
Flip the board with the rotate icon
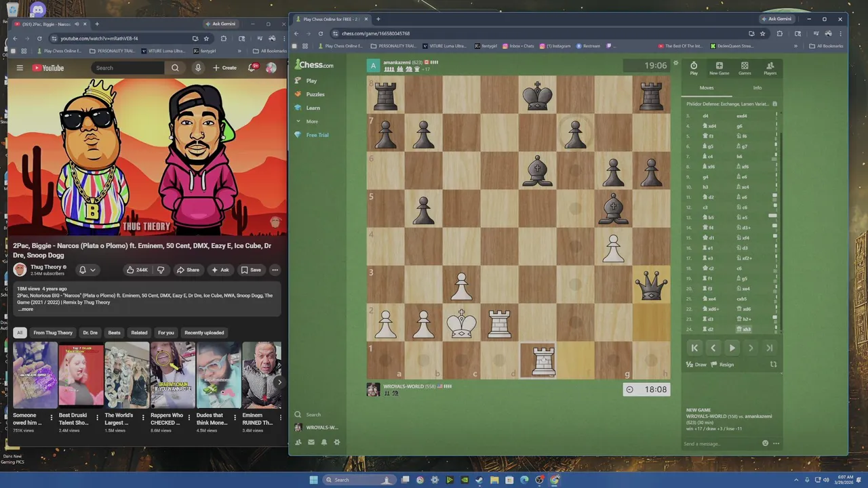click(x=773, y=365)
